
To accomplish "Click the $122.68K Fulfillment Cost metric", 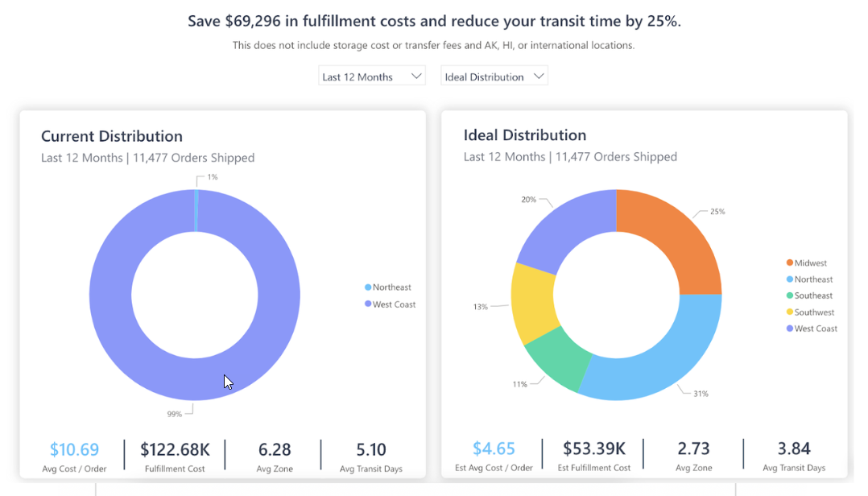I will click(x=175, y=449).
